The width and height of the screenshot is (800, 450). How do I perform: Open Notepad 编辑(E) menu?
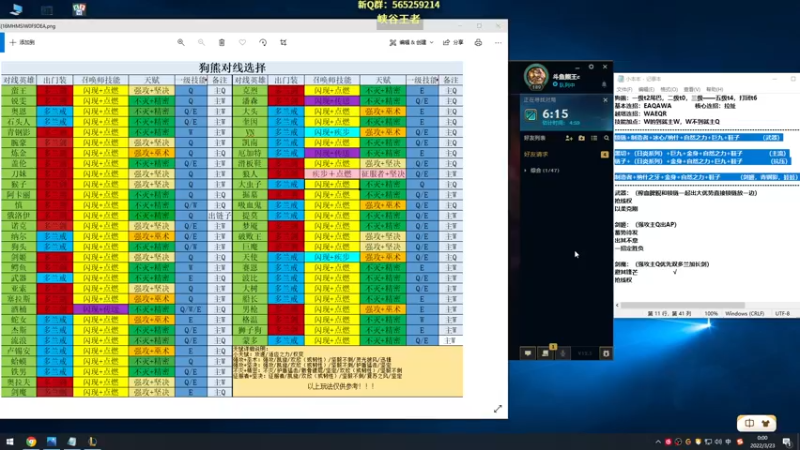(646, 89)
